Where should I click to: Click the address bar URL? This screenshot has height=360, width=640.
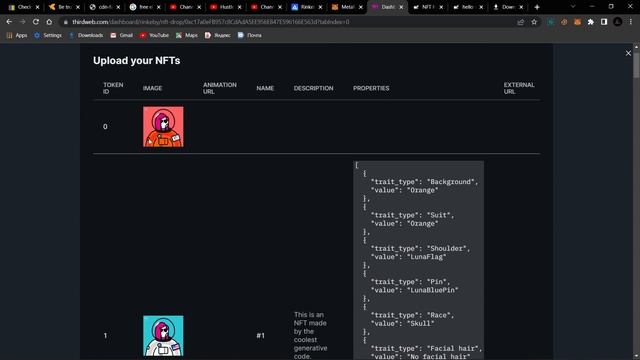point(211,22)
